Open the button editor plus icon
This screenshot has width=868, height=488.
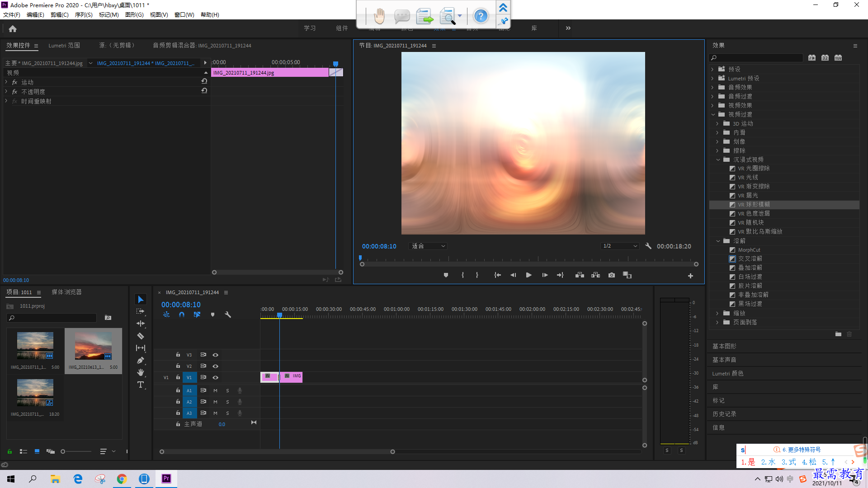[x=690, y=276]
